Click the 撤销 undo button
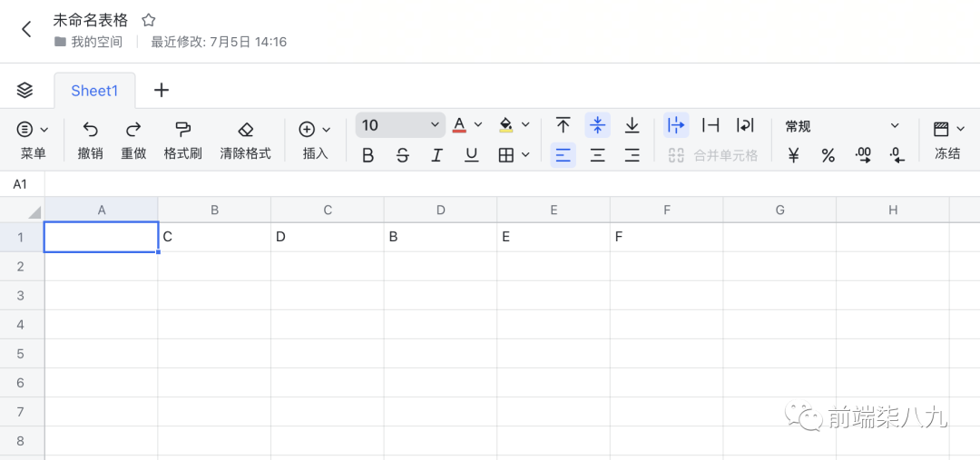The height and width of the screenshot is (460, 980). click(91, 141)
